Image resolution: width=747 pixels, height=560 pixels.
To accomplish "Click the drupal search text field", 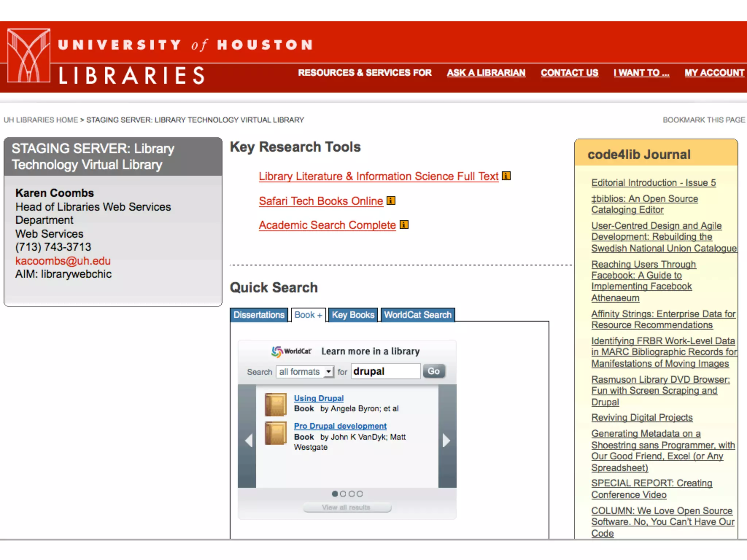I will [x=385, y=371].
